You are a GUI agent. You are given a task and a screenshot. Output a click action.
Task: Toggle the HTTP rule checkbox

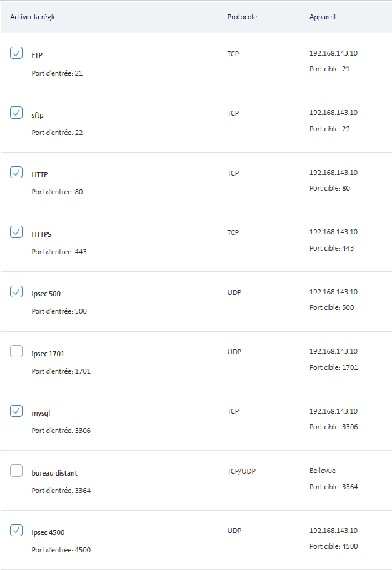point(16,172)
